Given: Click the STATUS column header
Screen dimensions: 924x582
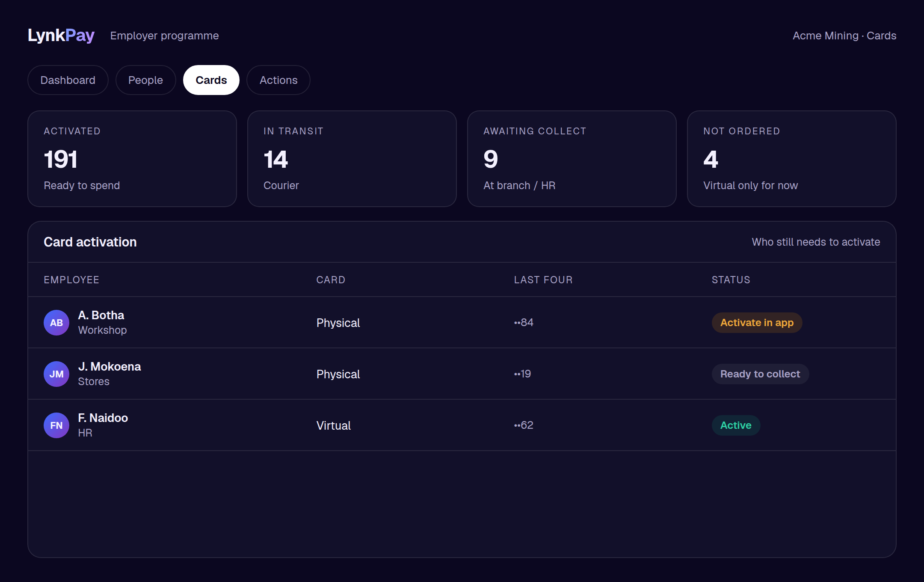Looking at the screenshot, I should [731, 280].
